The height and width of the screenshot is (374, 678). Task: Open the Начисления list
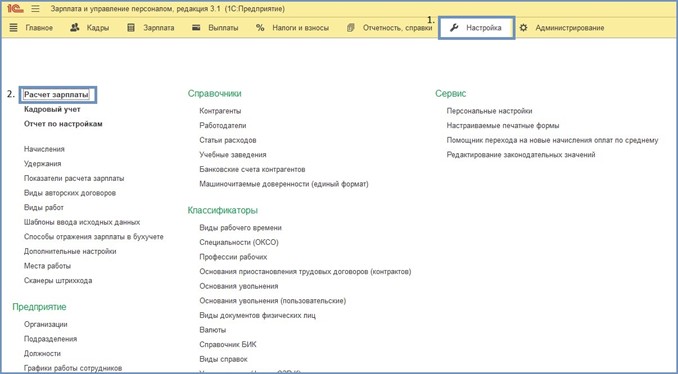click(x=44, y=149)
